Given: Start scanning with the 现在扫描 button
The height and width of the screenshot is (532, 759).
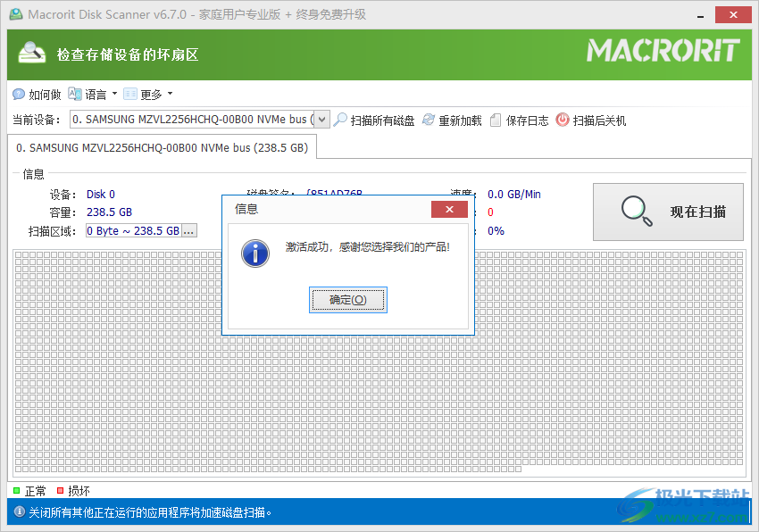Looking at the screenshot, I should coord(668,212).
